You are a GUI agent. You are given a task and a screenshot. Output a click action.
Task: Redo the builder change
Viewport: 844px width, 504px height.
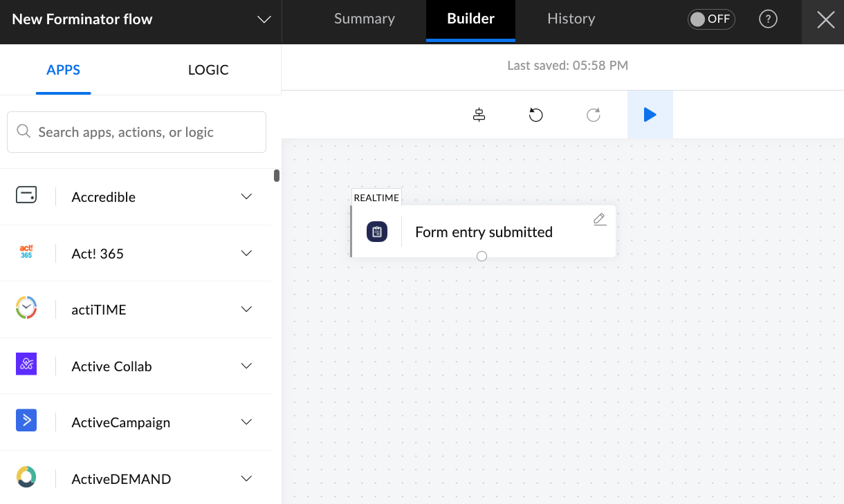pyautogui.click(x=593, y=115)
